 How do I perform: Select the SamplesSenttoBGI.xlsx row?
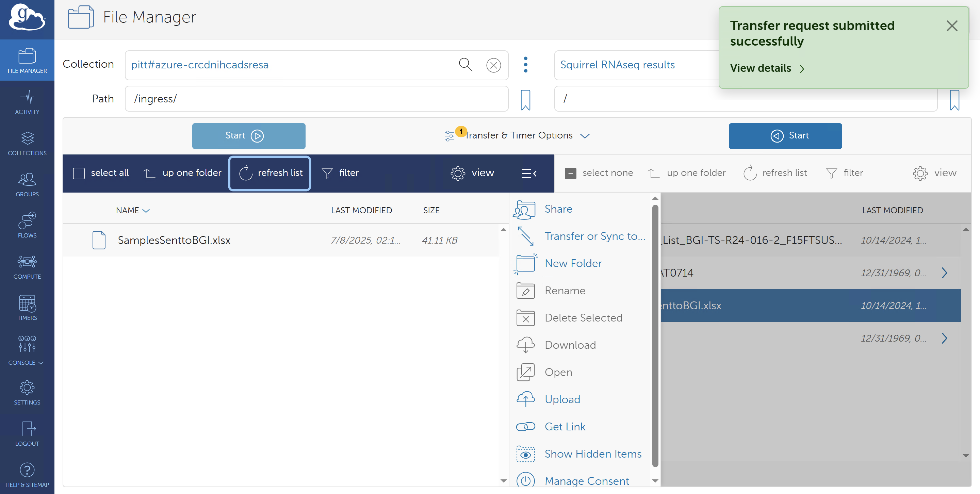[281, 240]
